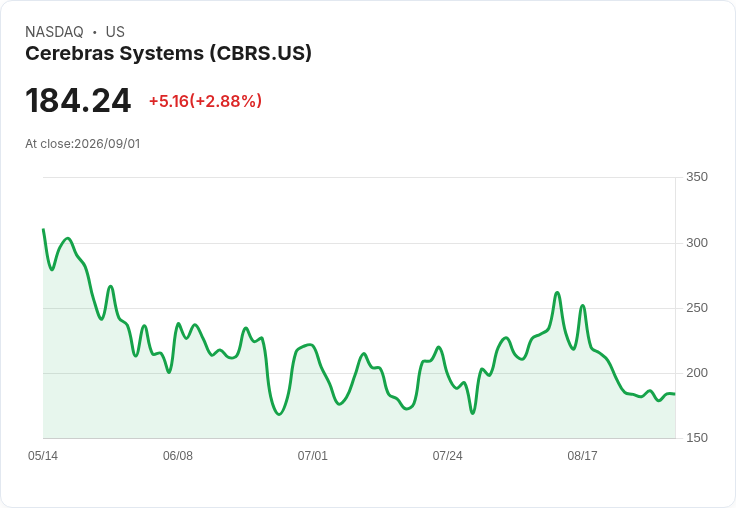736x508 pixels.
Task: Click the 08/17 date axis label
Action: 582,455
